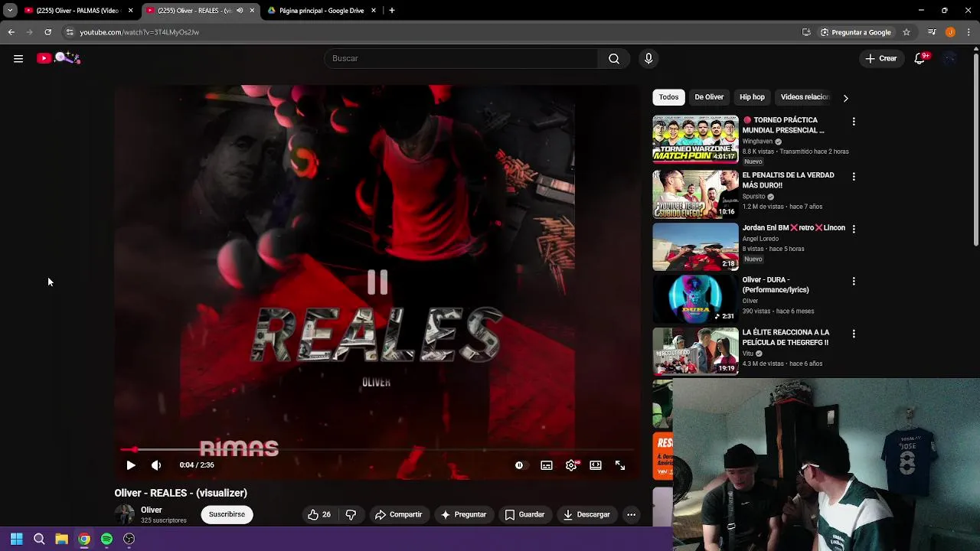The image size is (980, 551).
Task: Click the browser address bar URL
Action: pos(139,32)
